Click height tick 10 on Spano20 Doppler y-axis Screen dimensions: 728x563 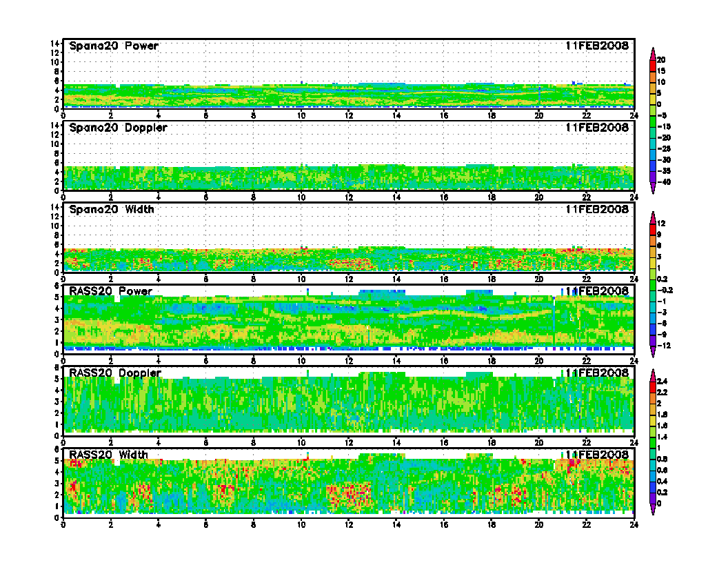[x=54, y=144]
